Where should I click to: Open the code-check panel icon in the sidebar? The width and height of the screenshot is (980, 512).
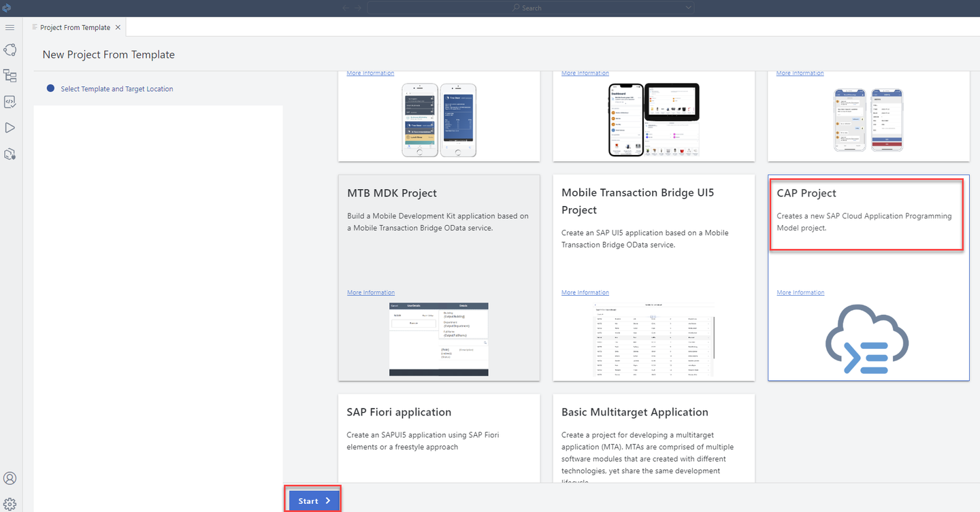pos(10,102)
